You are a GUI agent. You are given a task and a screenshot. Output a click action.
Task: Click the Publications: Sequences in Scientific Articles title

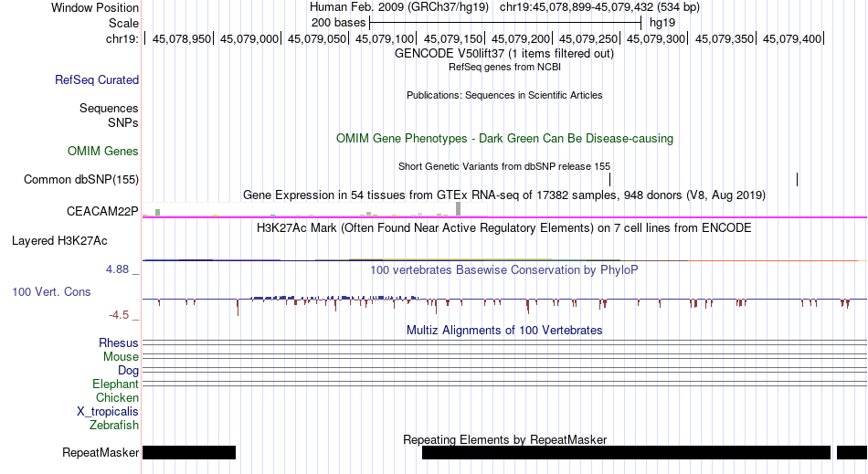click(504, 95)
